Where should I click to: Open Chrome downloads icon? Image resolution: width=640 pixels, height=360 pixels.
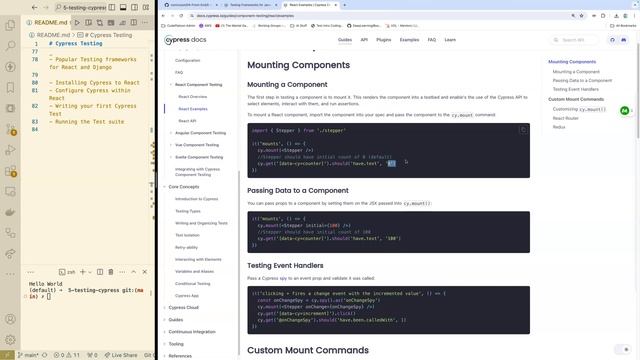click(x=616, y=16)
